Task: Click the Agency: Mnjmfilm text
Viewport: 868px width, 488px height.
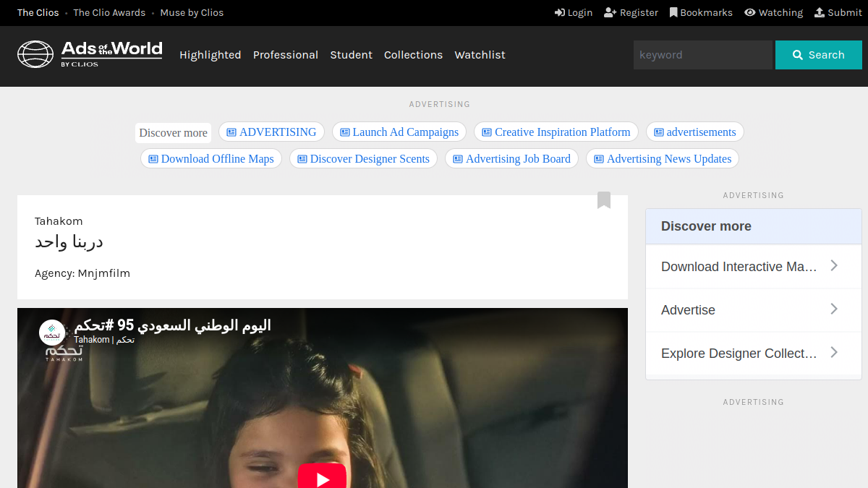Action: point(82,273)
